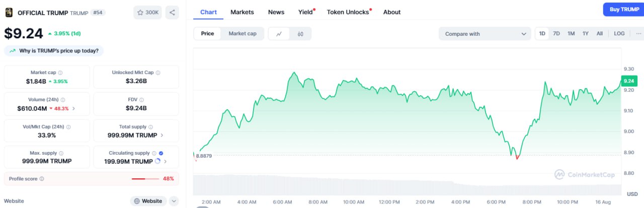This screenshot has width=644, height=208.
Task: Click the $9.24B FDV value
Action: click(136, 108)
